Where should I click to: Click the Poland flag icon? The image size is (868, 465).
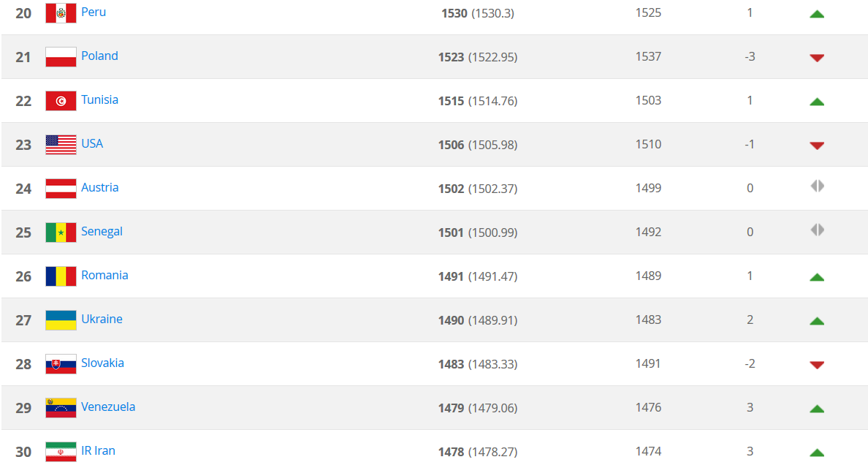[61, 57]
